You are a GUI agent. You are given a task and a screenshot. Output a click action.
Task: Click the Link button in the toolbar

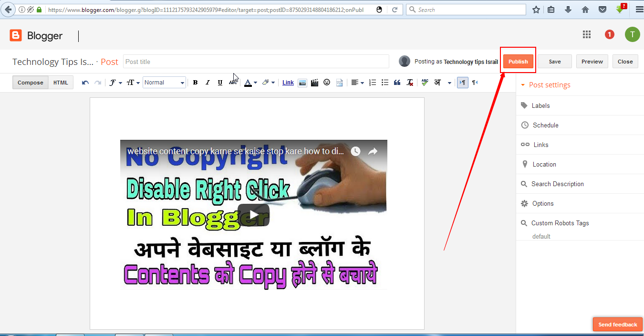pos(288,83)
